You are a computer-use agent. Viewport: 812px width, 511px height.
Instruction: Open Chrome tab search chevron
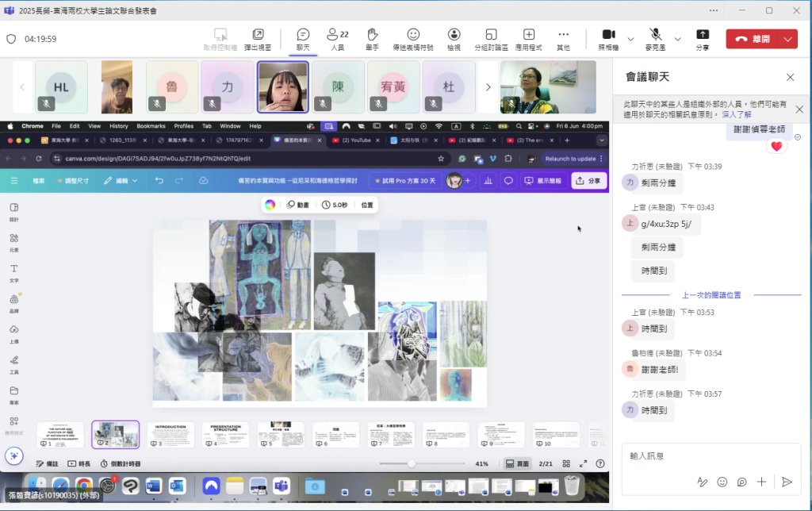(601, 140)
